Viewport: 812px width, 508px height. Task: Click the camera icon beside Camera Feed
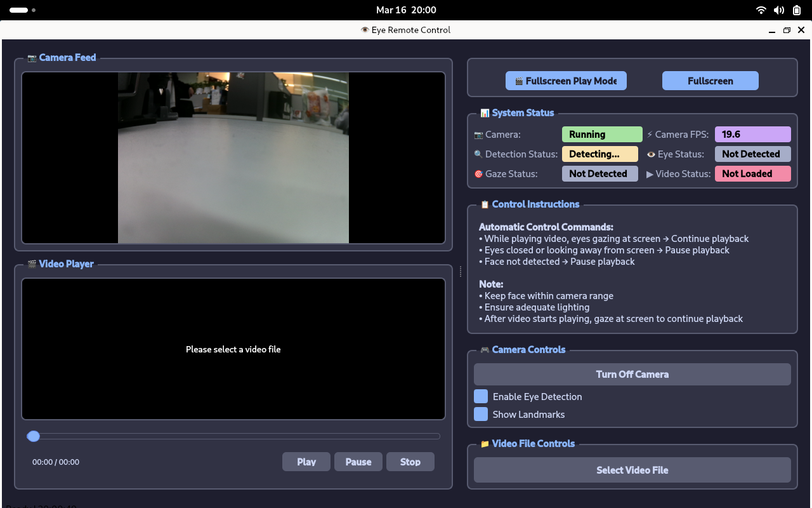point(32,58)
